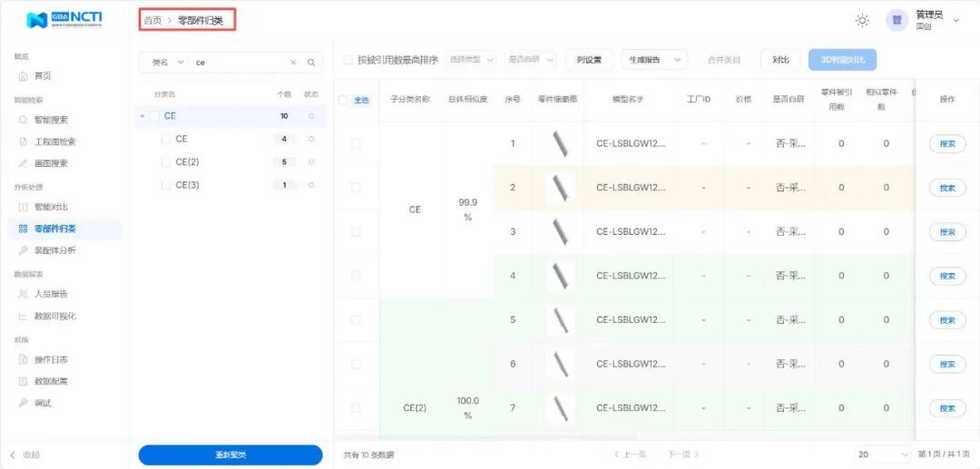
Task: Clear the 'ce' search text with X icon
Action: coord(293,63)
